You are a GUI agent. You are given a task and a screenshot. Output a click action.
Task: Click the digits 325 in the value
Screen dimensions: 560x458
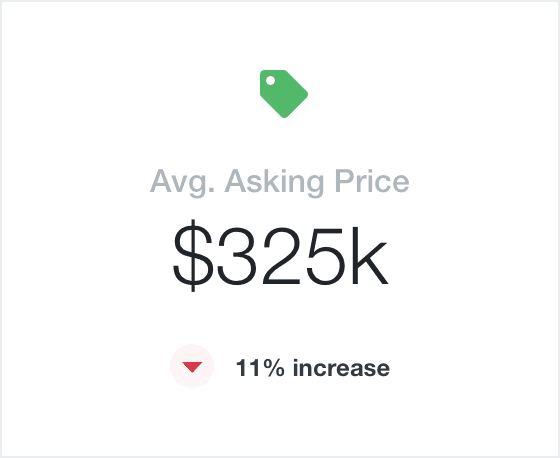coord(281,256)
